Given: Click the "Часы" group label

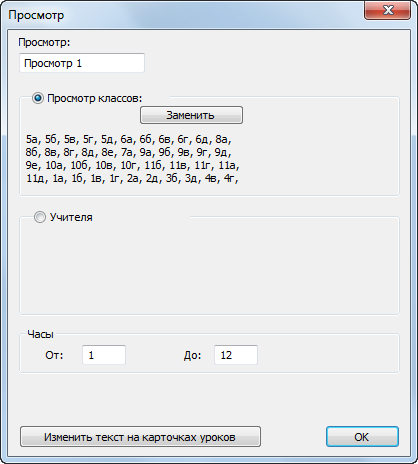Looking at the screenshot, I should tap(40, 334).
